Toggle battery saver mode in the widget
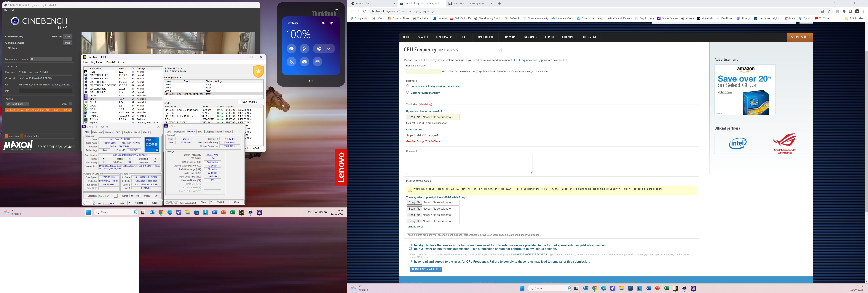868x293 pixels. [291, 49]
